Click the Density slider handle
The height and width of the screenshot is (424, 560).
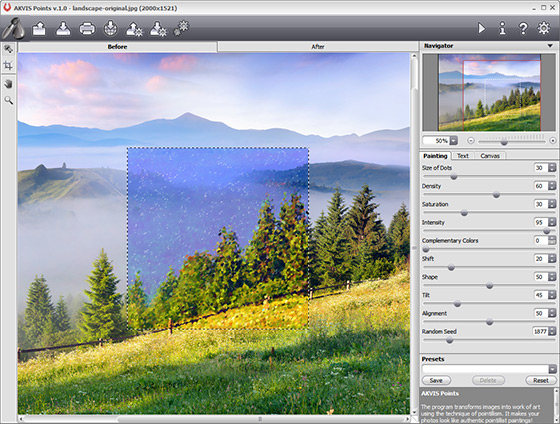(x=496, y=195)
